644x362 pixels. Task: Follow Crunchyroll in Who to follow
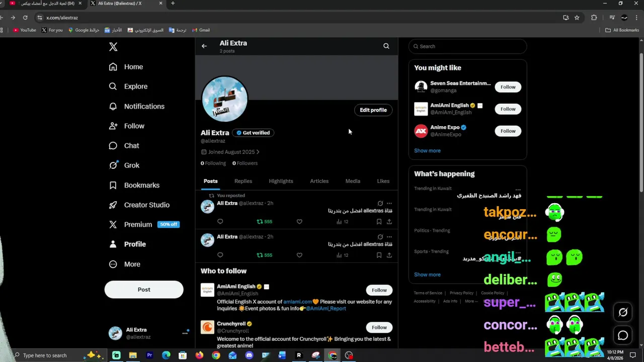(x=379, y=327)
